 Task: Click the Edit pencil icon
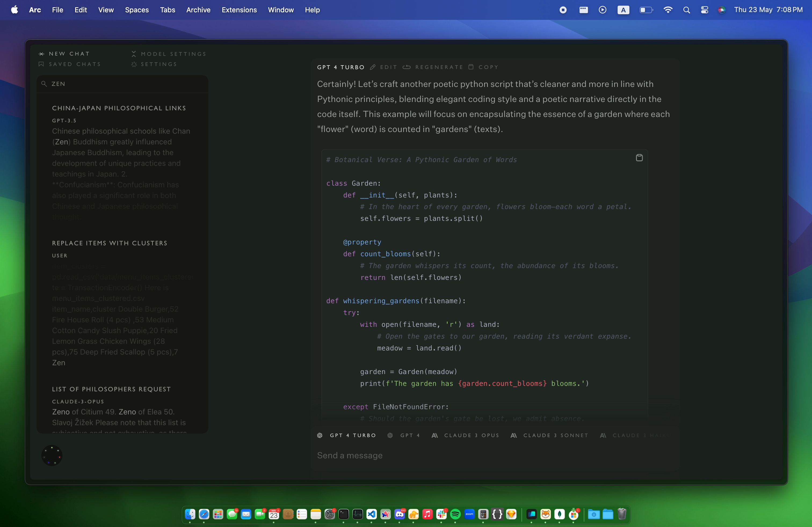pyautogui.click(x=372, y=67)
